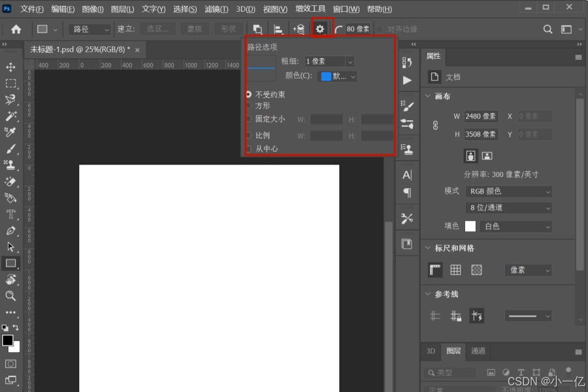Select the Eraser tool
Viewport: 588px width, 392px height.
10,182
